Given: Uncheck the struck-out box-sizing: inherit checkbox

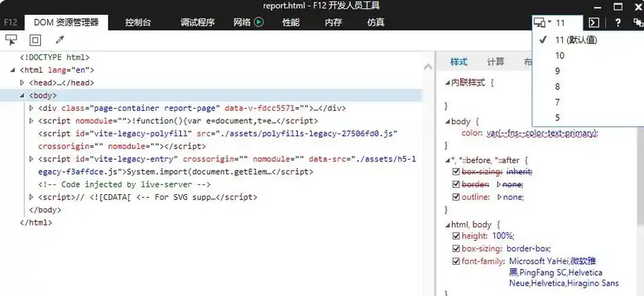Looking at the screenshot, I should [x=456, y=172].
